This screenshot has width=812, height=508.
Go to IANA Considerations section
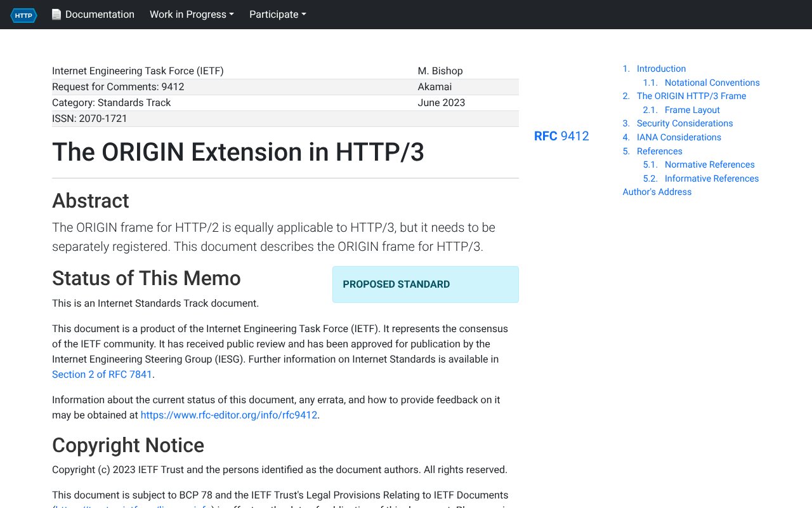click(x=679, y=137)
